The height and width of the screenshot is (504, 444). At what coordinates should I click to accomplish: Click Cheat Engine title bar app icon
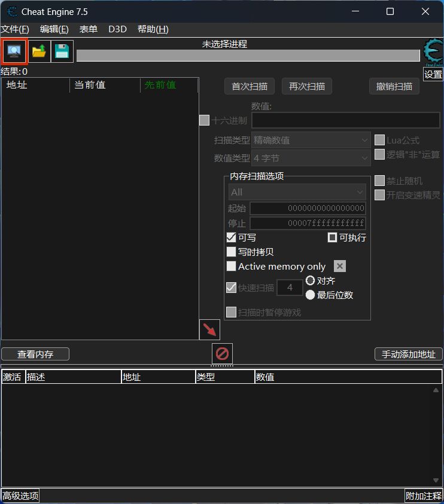[x=12, y=11]
